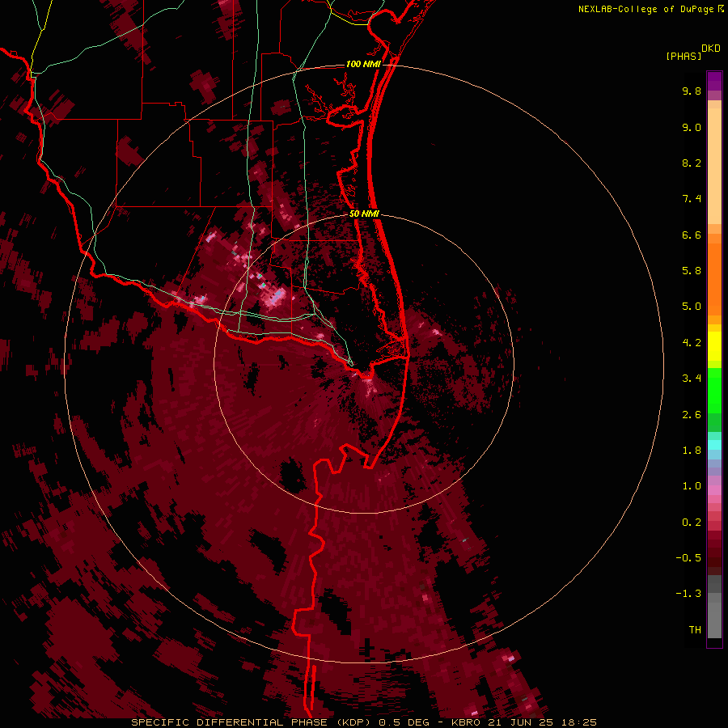Click the cyan segment of the colorbar
728x728 pixels.
(714, 445)
